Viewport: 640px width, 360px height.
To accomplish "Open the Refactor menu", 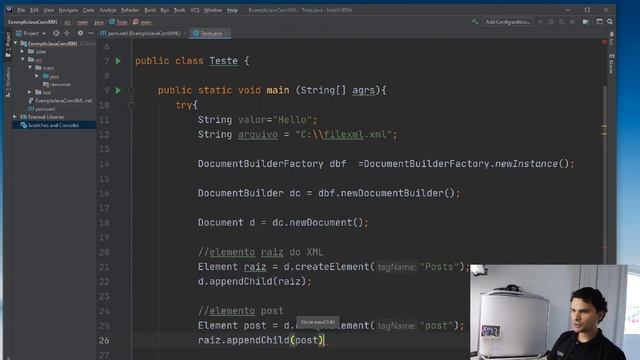I will pos(130,10).
